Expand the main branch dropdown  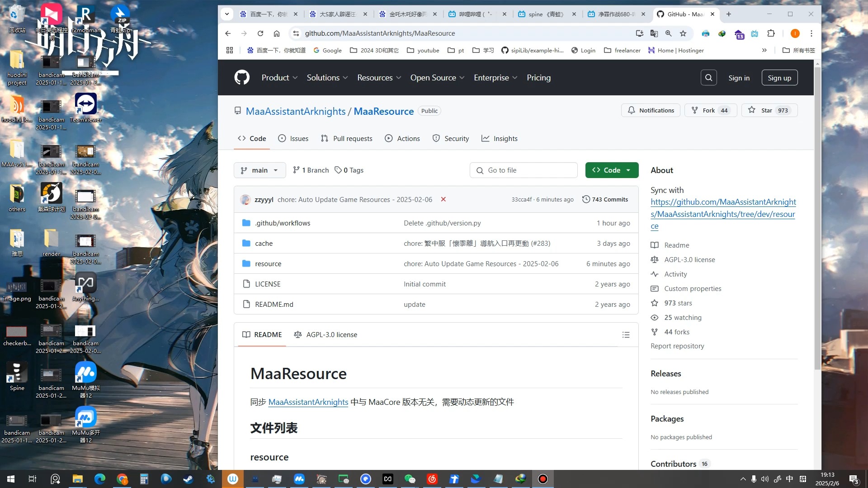(x=259, y=170)
